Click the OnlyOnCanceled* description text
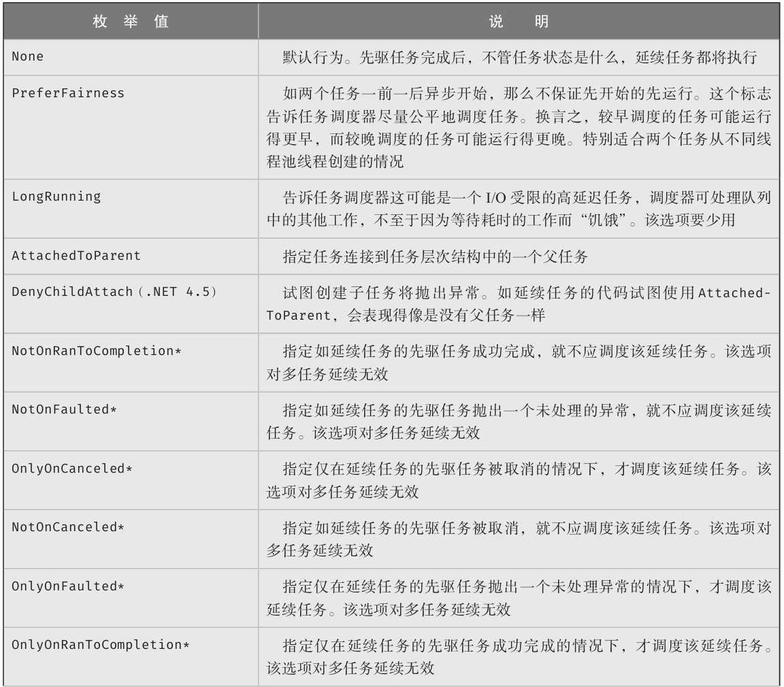The height and width of the screenshot is (687, 784). pyautogui.click(x=519, y=480)
